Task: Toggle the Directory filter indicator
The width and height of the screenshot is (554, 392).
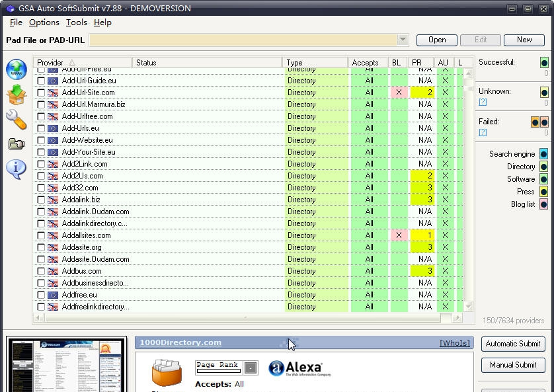Action: click(x=543, y=167)
